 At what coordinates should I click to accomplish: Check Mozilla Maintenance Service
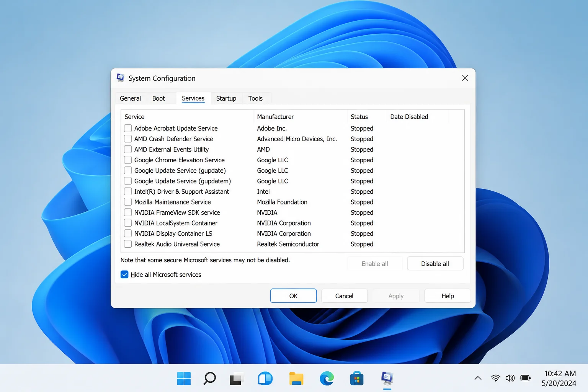128,202
